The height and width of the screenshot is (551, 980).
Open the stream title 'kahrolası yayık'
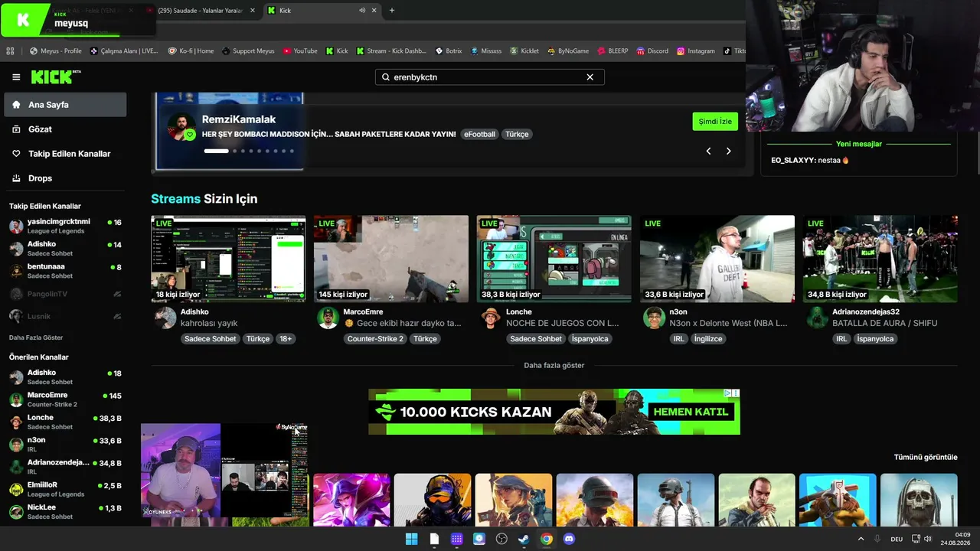[x=209, y=323]
